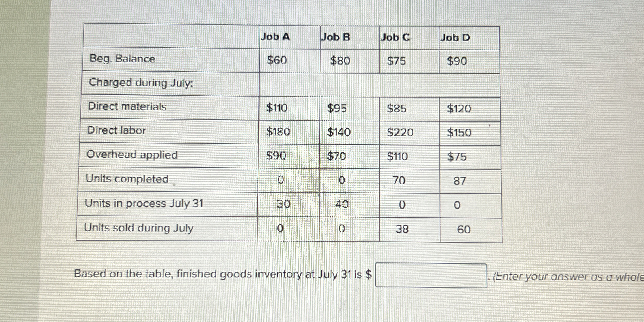Click the finished goods inventory answer box
Screen dimensions: 644x322
click(x=431, y=276)
